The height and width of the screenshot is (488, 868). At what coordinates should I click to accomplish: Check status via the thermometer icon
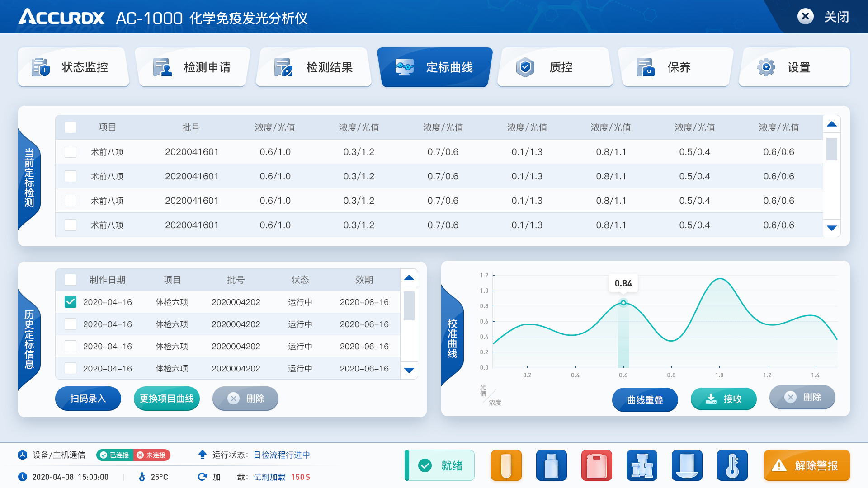click(x=732, y=465)
